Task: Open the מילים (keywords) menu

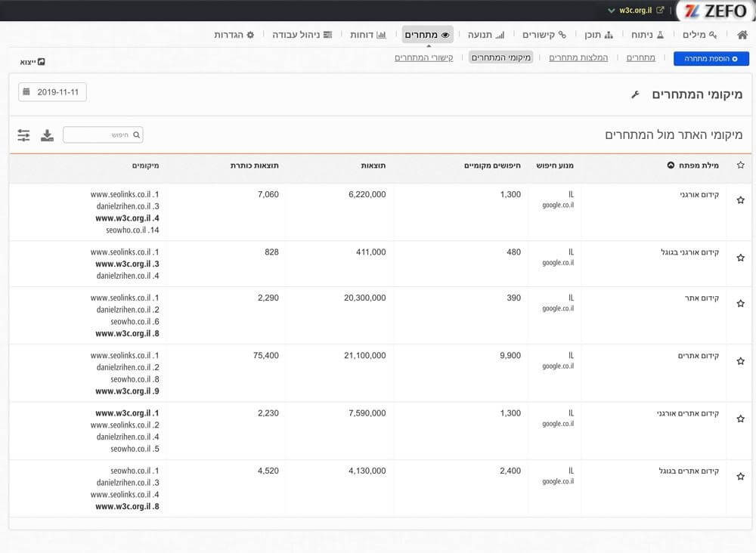Action: 699,35
